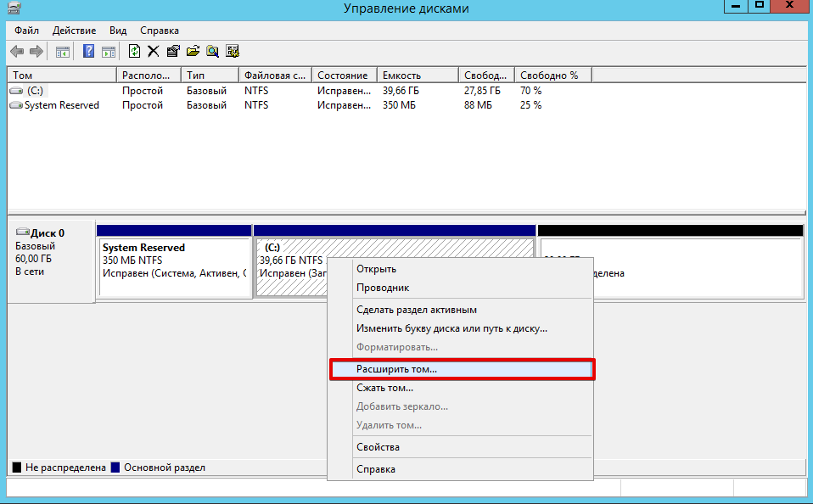Viewport: 813px width, 504px height.
Task: Click the back navigation arrow icon
Action: (x=16, y=51)
